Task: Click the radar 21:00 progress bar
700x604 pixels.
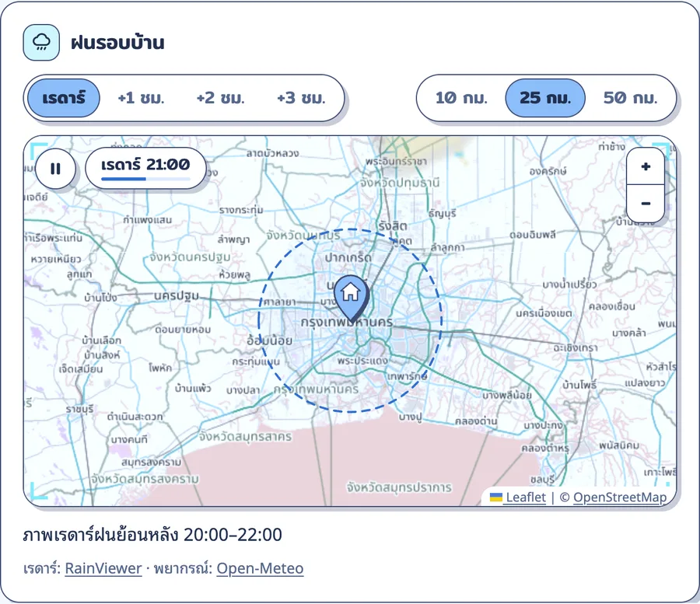Action: [145, 179]
